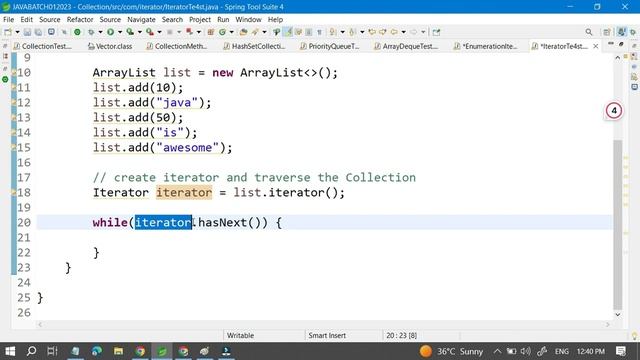Switch to the Vector.class editor tab
Screen dimensions: 640x360
110,46
